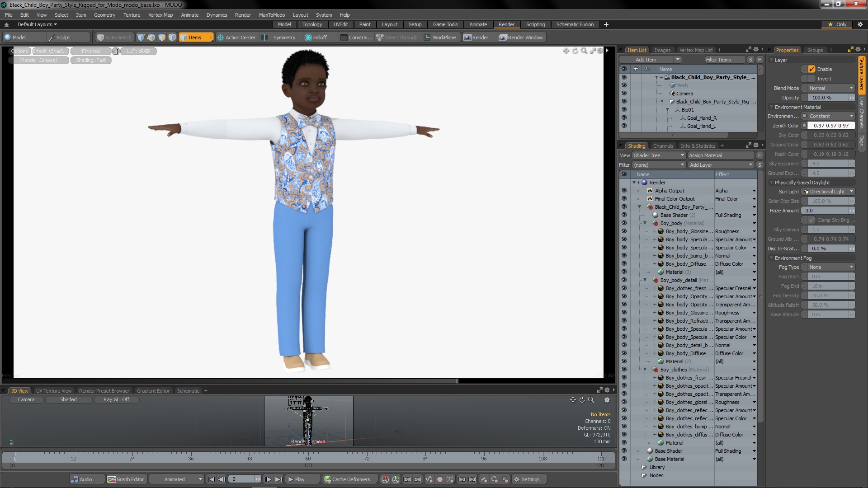
Task: Open Add Layer dropdown
Action: click(721, 165)
